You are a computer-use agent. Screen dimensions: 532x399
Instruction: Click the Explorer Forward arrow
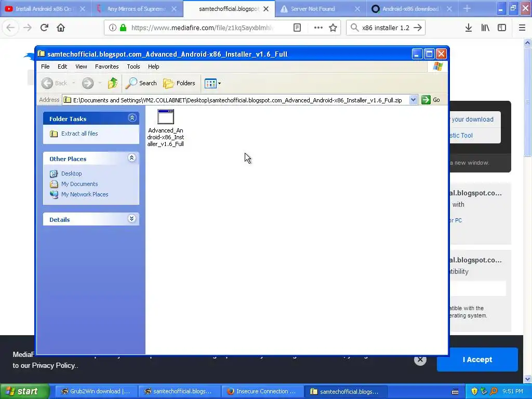pyautogui.click(x=88, y=83)
